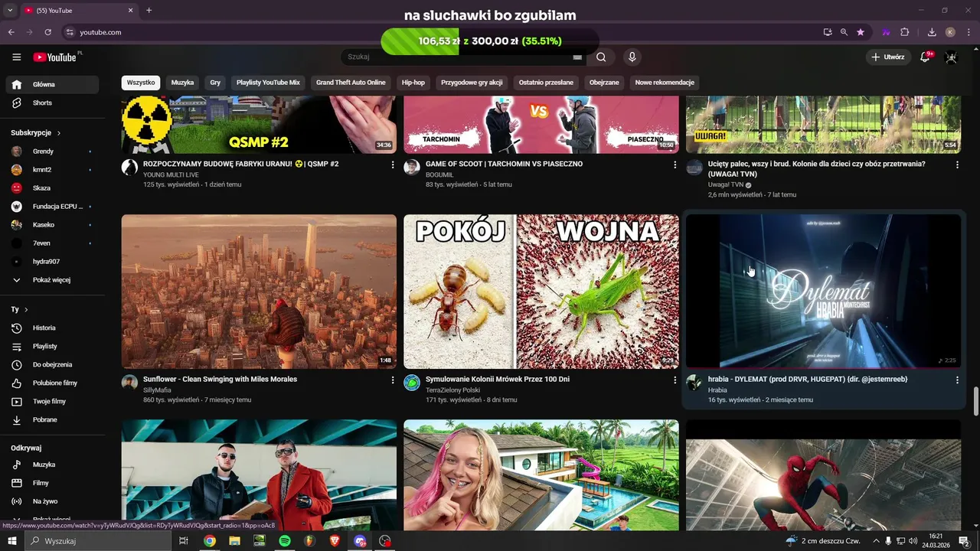Select Playlisty YouTube Mix chip
Viewport: 980px width, 551px height.
pos(268,83)
